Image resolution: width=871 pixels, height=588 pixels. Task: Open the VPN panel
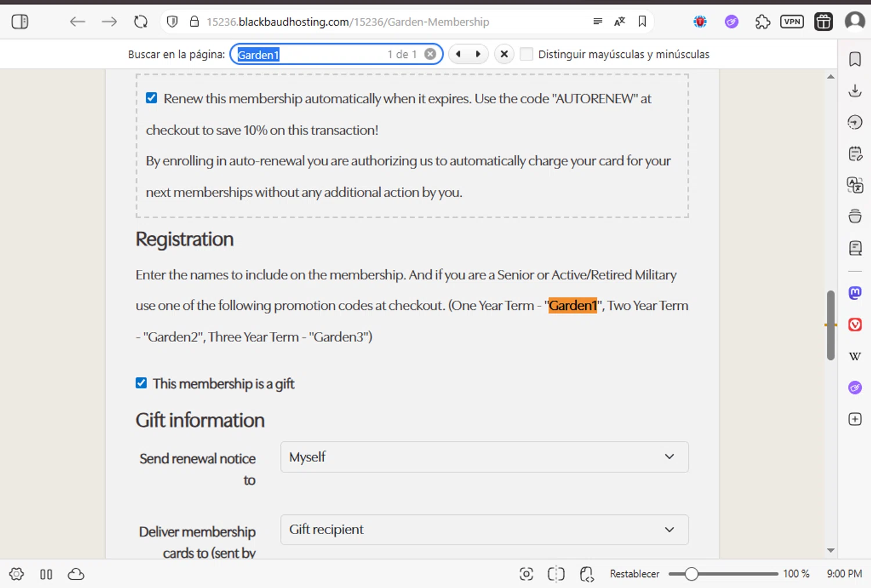click(x=792, y=22)
